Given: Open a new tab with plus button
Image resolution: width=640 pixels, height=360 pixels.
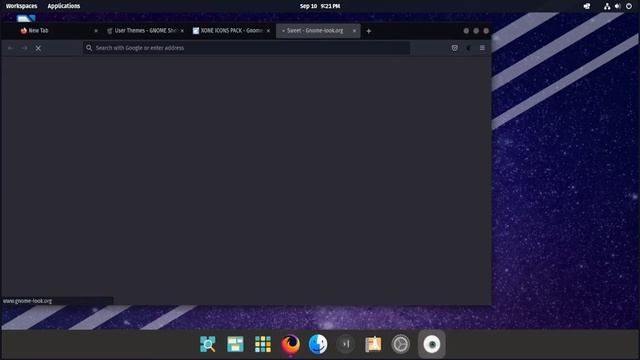Looking at the screenshot, I should (369, 31).
